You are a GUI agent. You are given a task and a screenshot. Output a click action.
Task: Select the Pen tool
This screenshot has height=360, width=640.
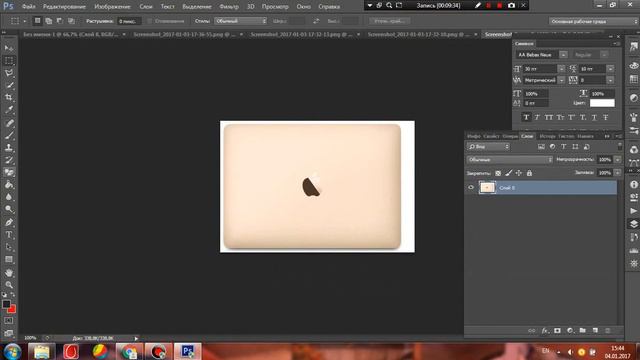[9, 222]
